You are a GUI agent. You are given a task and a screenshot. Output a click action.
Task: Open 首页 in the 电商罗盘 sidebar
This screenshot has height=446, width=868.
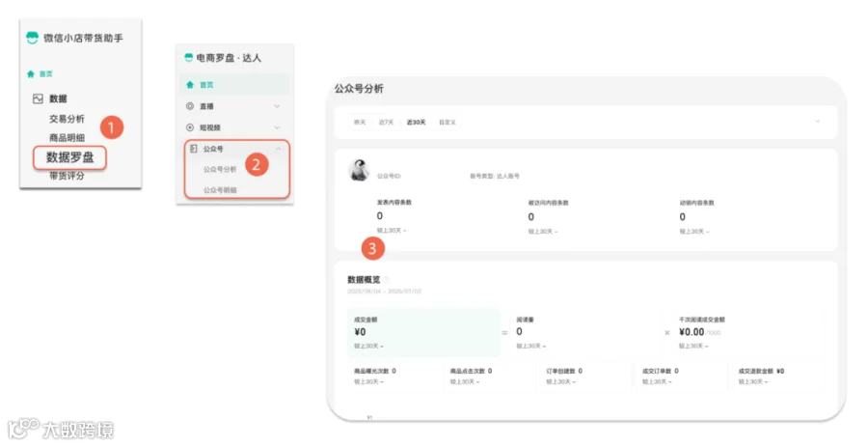(234, 84)
